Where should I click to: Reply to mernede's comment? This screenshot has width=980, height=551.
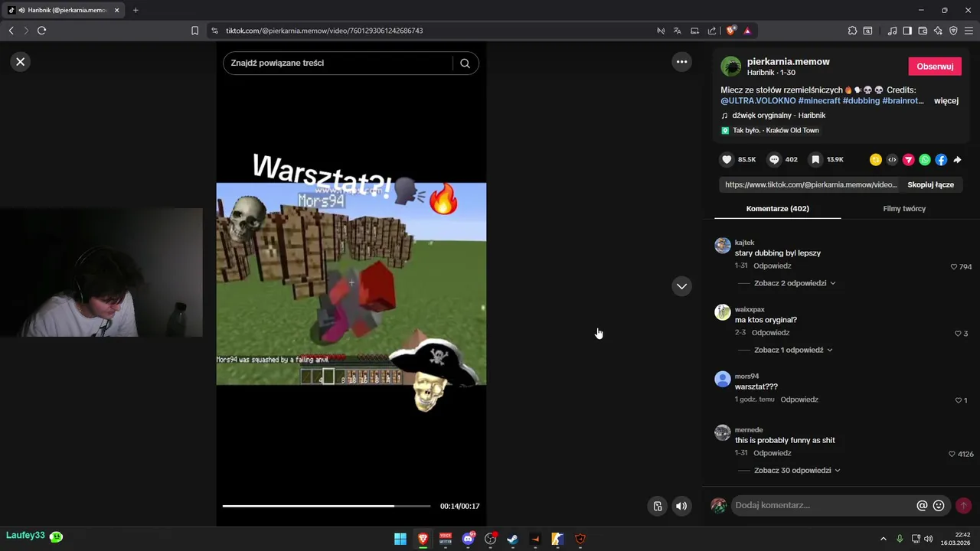coord(772,453)
